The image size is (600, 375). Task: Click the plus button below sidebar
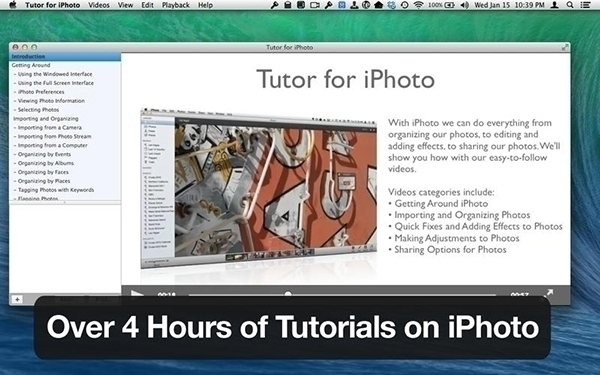17,299
